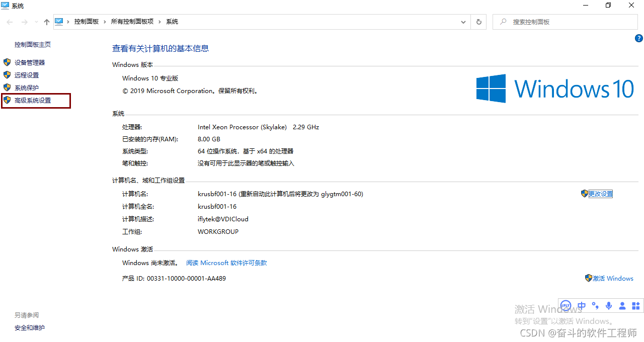Go back with the Back arrow

click(10, 22)
